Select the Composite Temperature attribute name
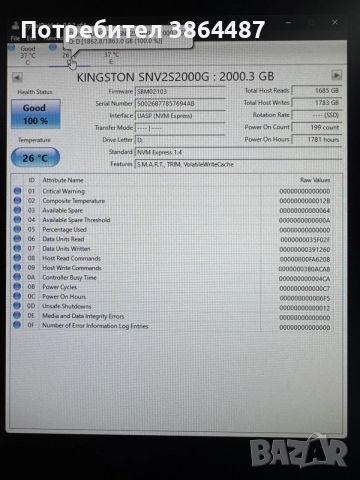This screenshot has width=360, height=480. (73, 201)
